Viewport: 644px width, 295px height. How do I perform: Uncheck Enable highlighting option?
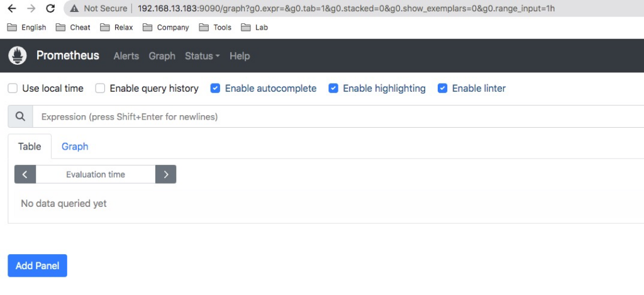tap(333, 88)
